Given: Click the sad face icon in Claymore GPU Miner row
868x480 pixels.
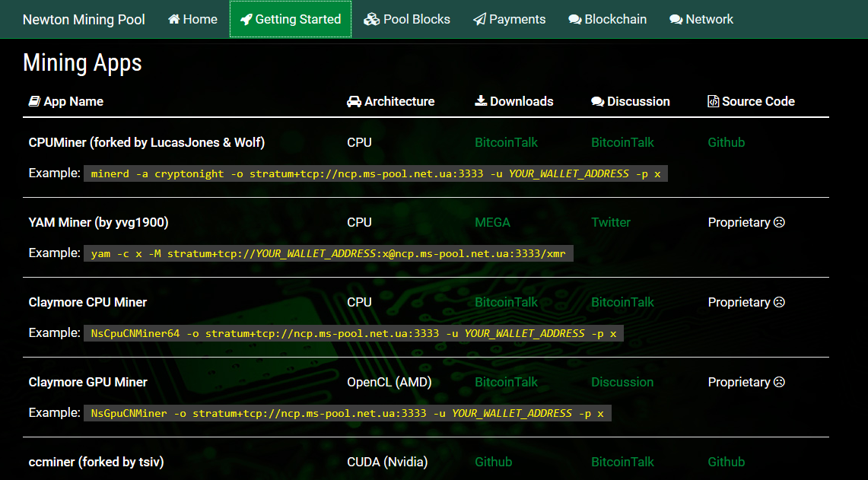Looking at the screenshot, I should click(x=780, y=382).
